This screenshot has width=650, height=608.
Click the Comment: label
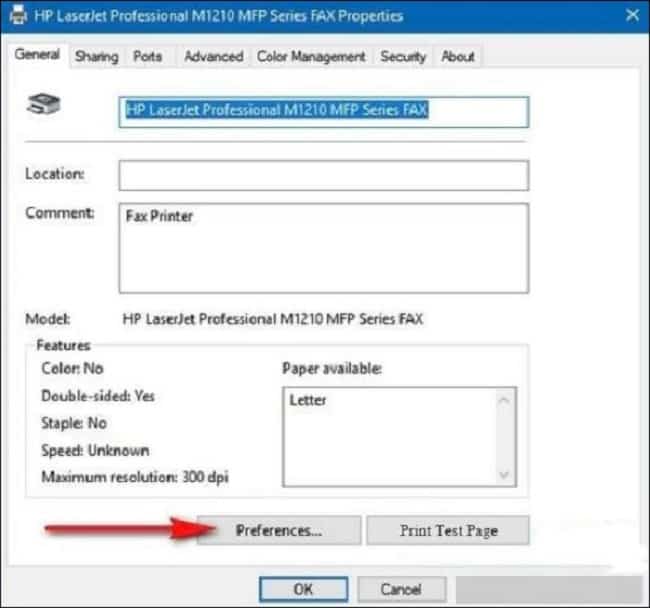point(60,213)
